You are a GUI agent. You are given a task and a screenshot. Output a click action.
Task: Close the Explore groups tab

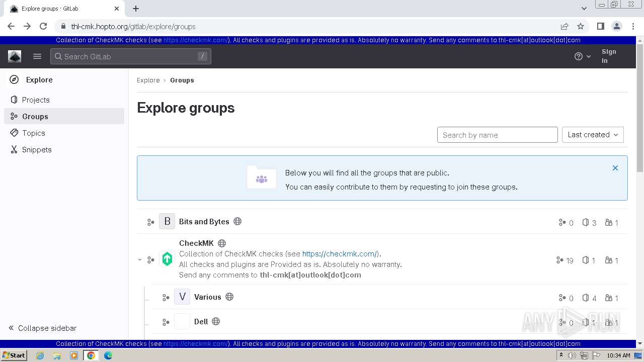pyautogui.click(x=117, y=9)
